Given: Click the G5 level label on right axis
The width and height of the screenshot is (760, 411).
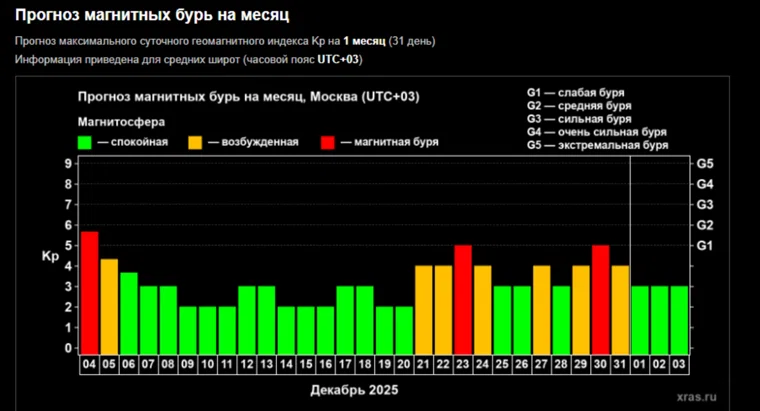Looking at the screenshot, I should click(x=704, y=163).
